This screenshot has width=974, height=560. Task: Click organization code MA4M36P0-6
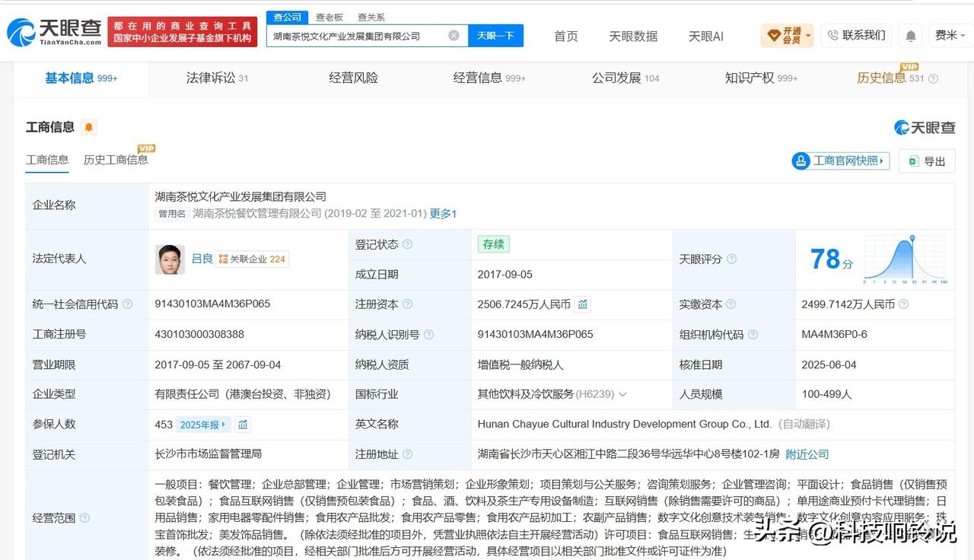tap(834, 334)
